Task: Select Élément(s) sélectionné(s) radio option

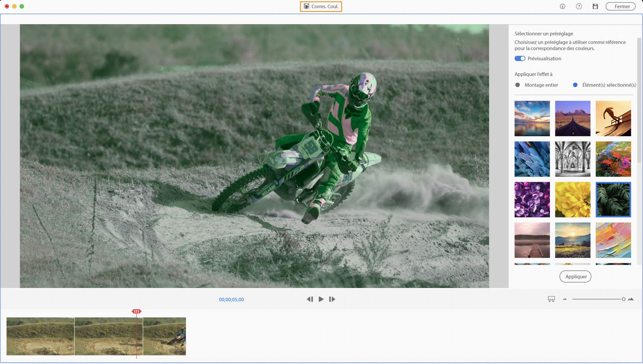Action: pos(575,85)
